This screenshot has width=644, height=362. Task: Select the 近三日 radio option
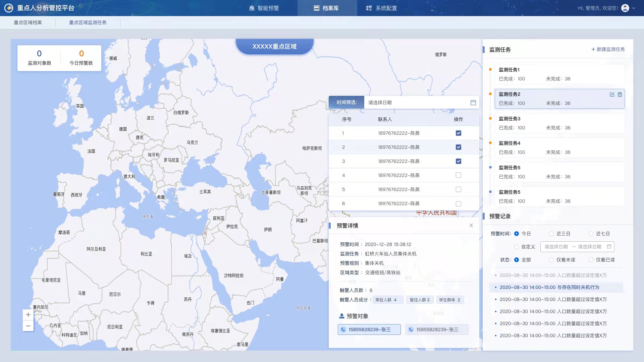(x=551, y=234)
